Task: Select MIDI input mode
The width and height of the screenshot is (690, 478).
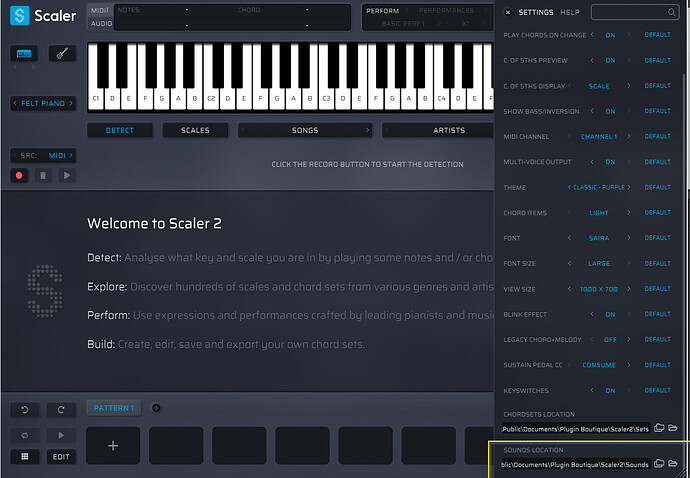Action: (x=100, y=11)
